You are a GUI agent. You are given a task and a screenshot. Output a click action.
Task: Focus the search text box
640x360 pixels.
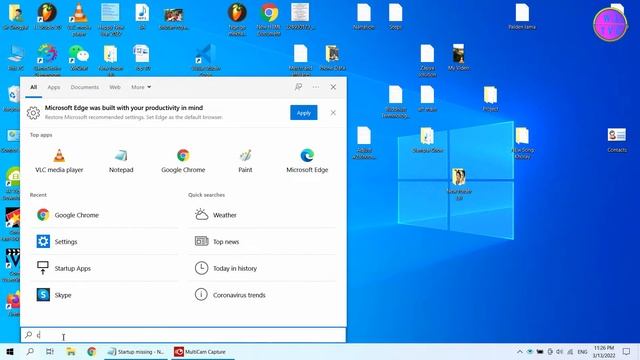coord(183,335)
